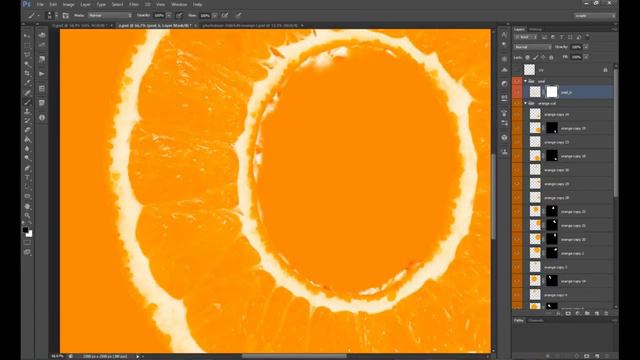Hide the orange copy 3 layer
The height and width of the screenshot is (360, 640).
[x=517, y=267]
